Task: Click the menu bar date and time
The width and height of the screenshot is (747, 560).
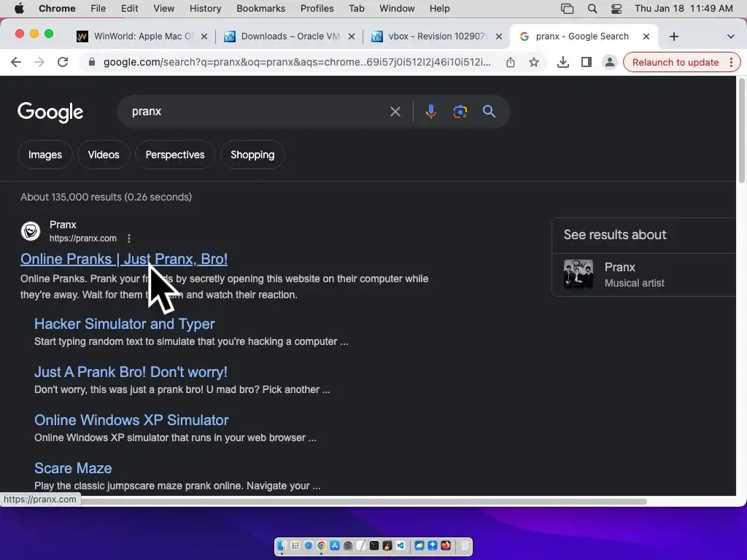Action: (x=684, y=9)
